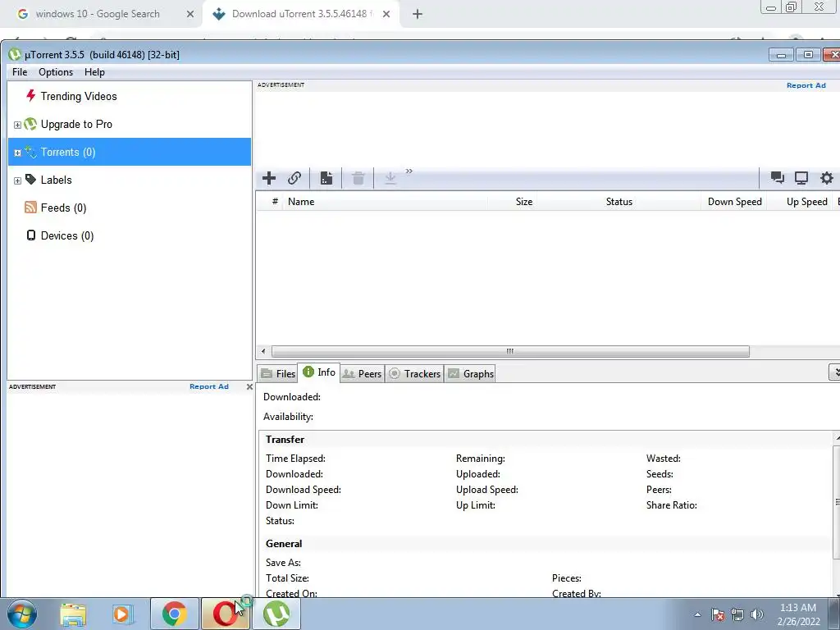Viewport: 840px width, 630px height.
Task: Switch to windows 10 Google Search browser tab
Action: click(x=98, y=14)
